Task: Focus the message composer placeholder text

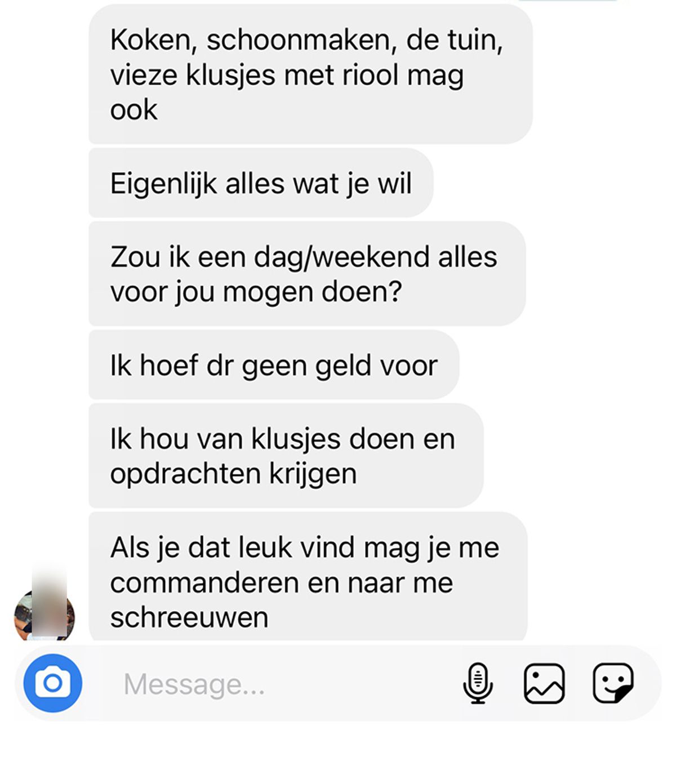Action: 194,684
